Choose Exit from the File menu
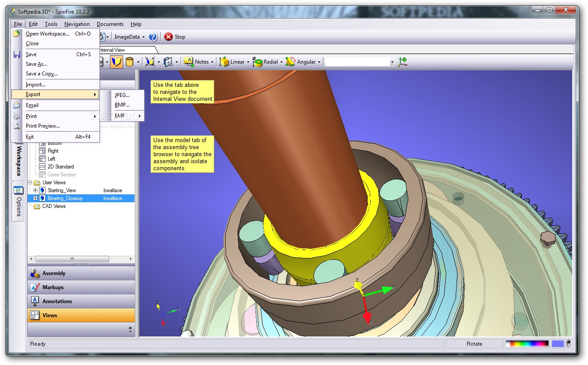Screen dimensions: 588x365 (56, 137)
